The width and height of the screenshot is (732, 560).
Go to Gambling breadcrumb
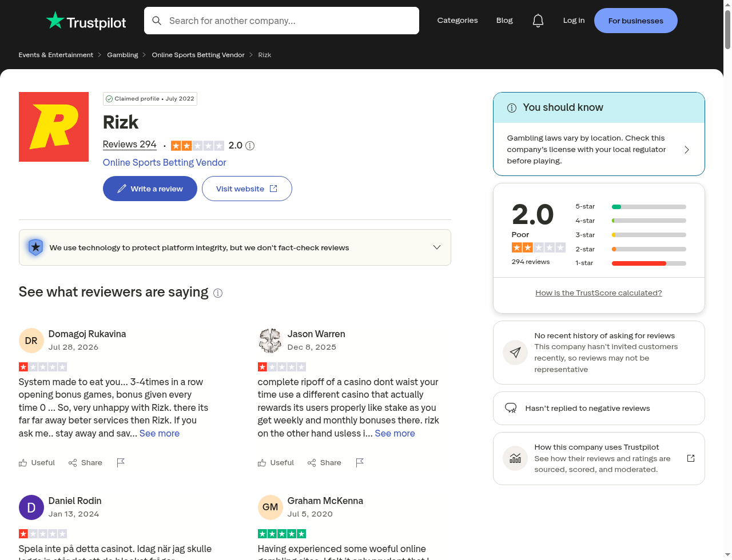[122, 55]
